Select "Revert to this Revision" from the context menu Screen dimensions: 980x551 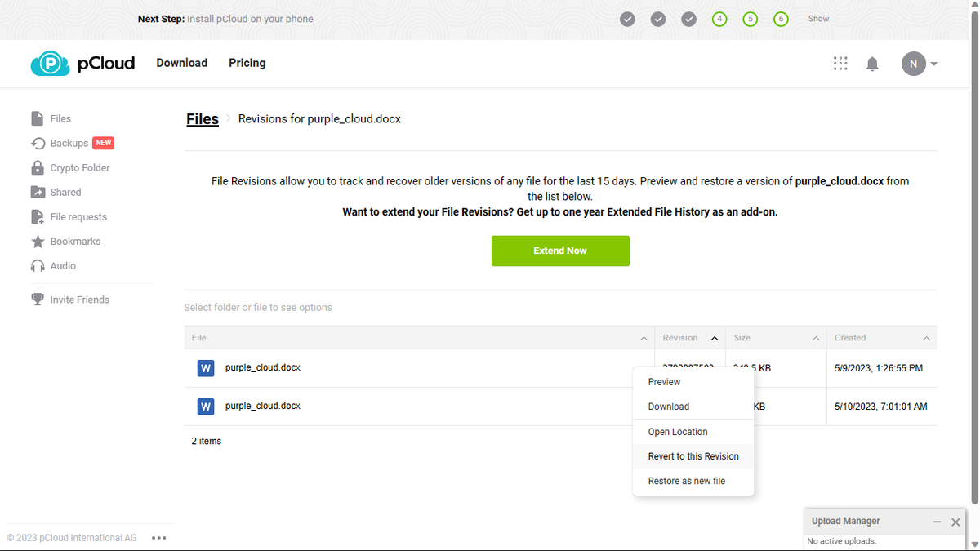(693, 456)
